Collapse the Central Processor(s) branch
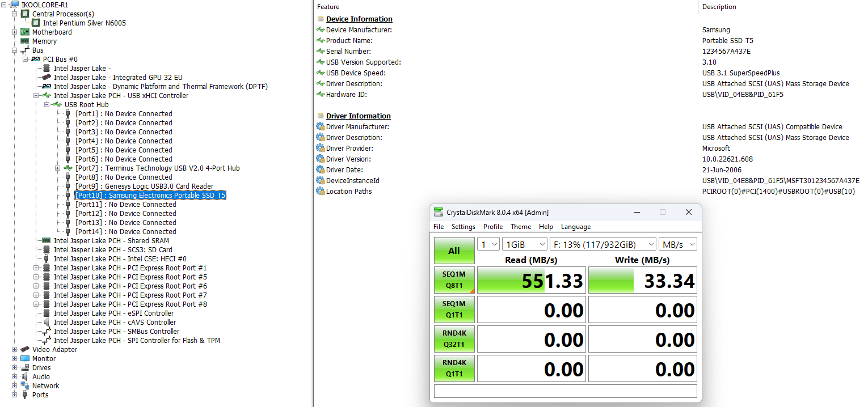868x407 pixels. click(15, 14)
